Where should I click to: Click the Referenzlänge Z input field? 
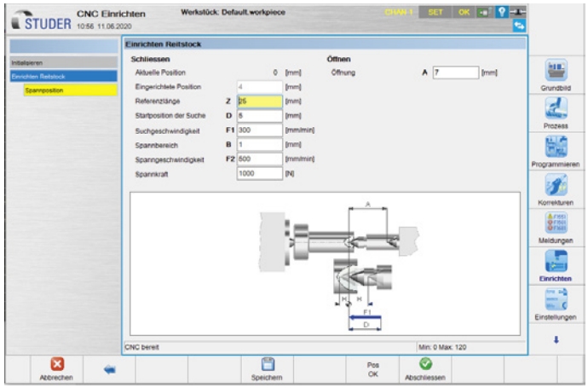click(259, 101)
